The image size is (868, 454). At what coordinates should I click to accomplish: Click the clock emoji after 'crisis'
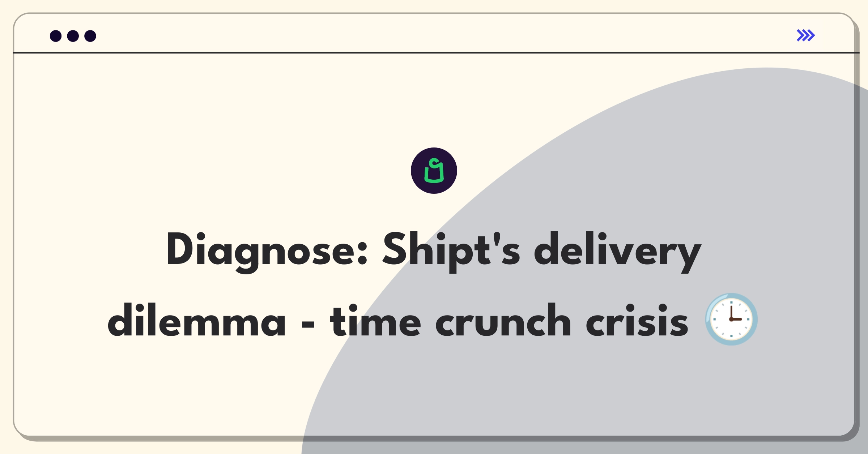point(731,319)
